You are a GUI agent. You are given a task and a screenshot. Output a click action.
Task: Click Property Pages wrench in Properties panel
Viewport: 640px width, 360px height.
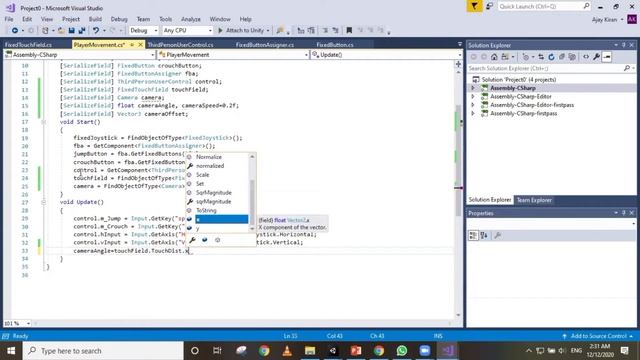[x=498, y=236]
